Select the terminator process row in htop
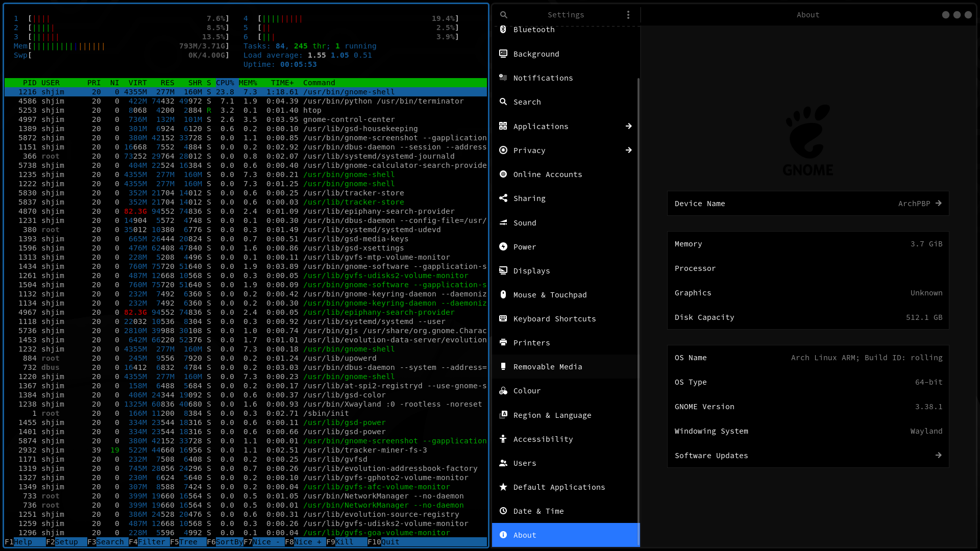The height and width of the screenshot is (551, 980). (246, 101)
